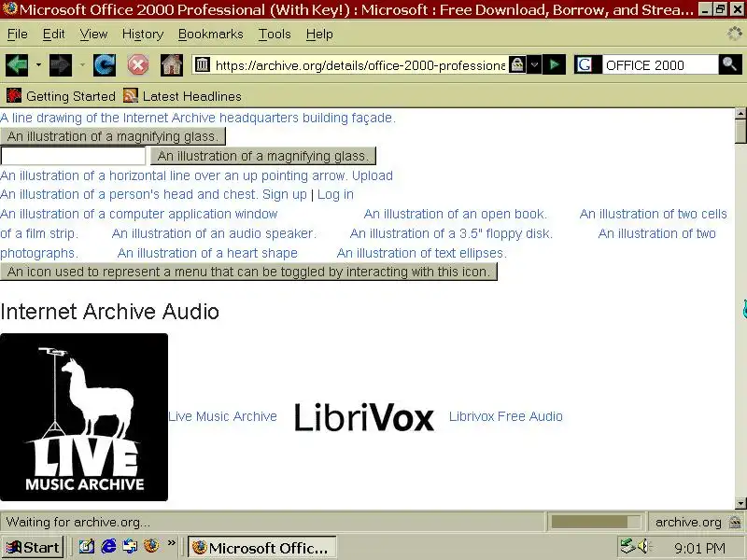Viewport: 747px width, 560px height.
Task: Click the Sign up link
Action: pos(285,194)
